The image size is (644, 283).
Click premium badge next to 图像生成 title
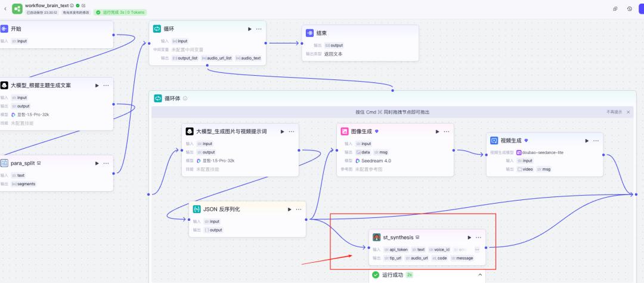point(377,131)
